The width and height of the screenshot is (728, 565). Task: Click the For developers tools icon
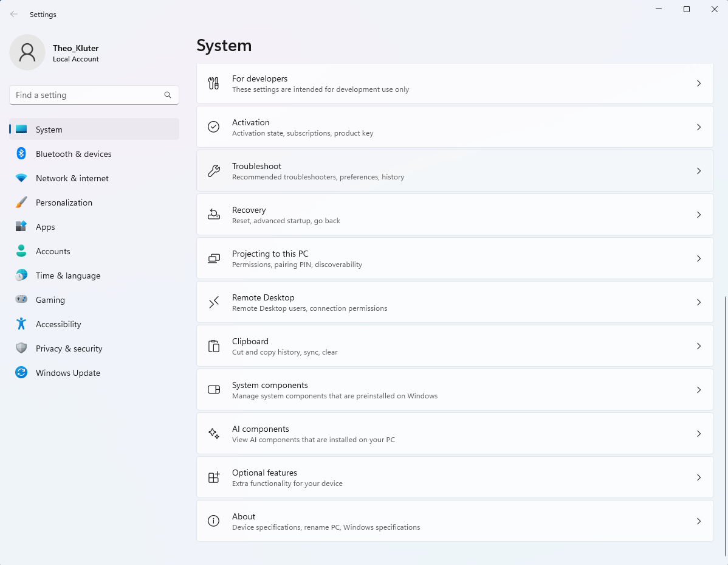[x=213, y=83]
